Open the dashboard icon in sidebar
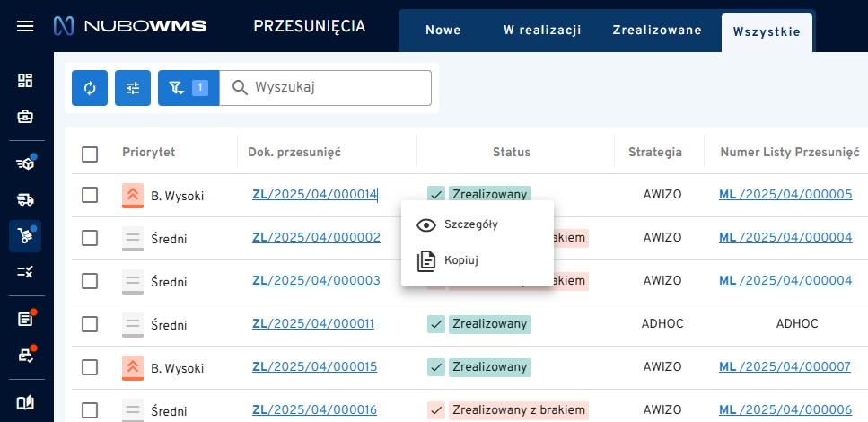868x422 pixels. 26,81
